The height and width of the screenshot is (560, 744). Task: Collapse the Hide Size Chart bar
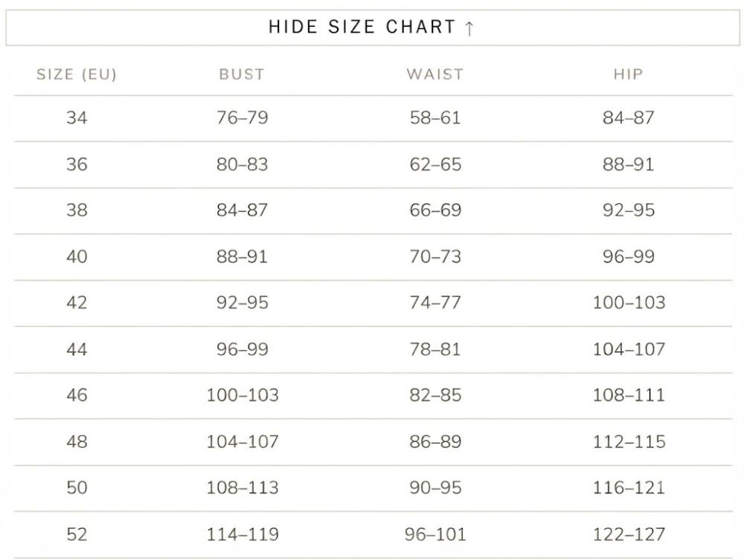[373, 28]
